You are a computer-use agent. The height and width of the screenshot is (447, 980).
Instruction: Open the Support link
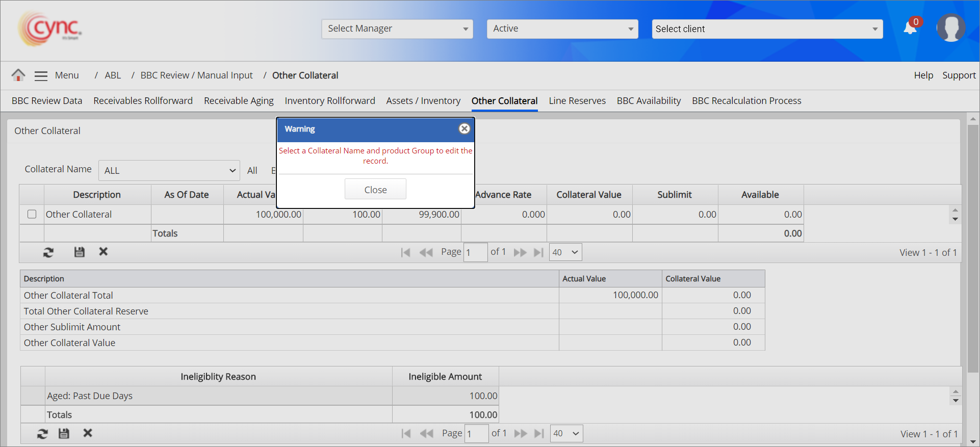tap(959, 75)
